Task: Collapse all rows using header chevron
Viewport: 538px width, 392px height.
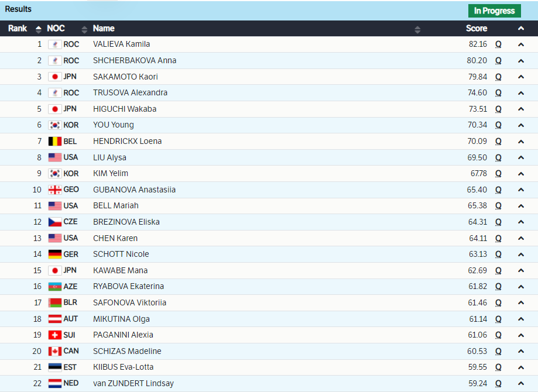Action: point(520,29)
